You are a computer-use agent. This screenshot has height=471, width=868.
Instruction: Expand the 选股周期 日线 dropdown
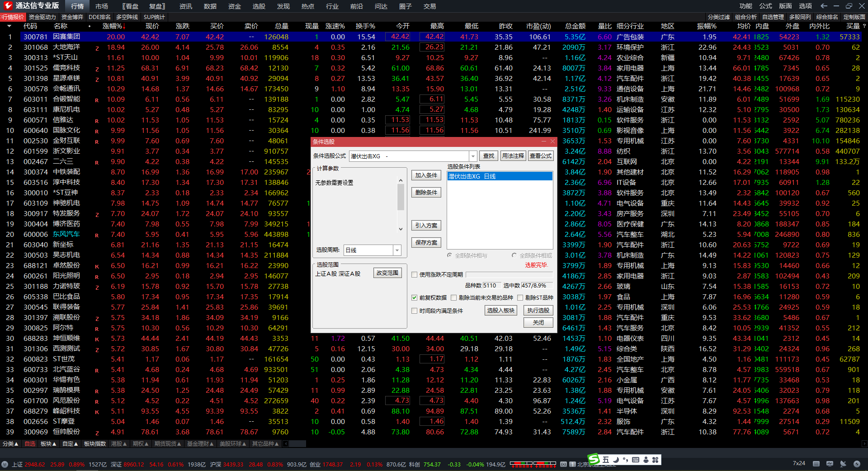397,250
